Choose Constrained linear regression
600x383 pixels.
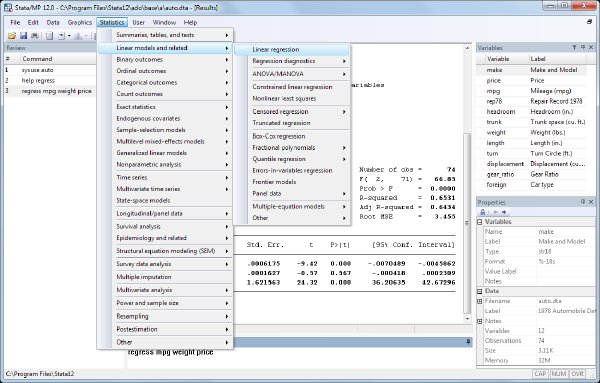(292, 87)
